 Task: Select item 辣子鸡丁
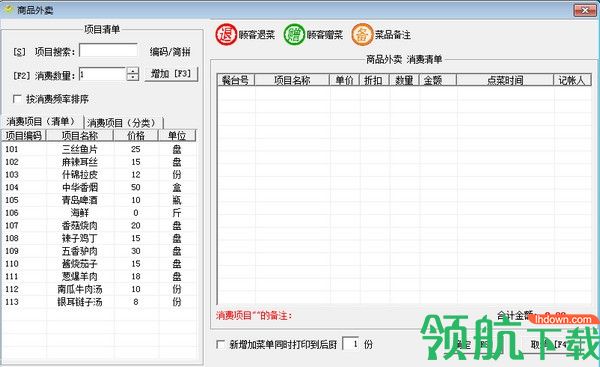tap(80, 238)
